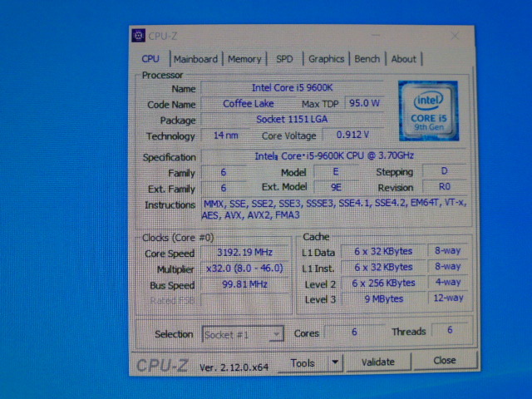This screenshot has height=399, width=532.
Task: Minimize the CPU-Z window
Action: pos(376,35)
